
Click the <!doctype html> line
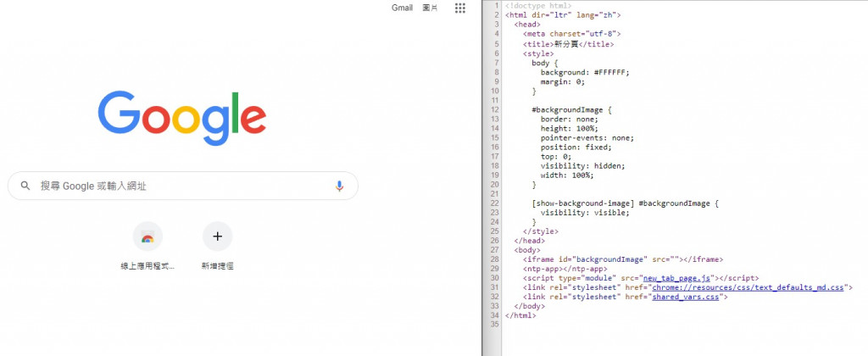pos(538,6)
